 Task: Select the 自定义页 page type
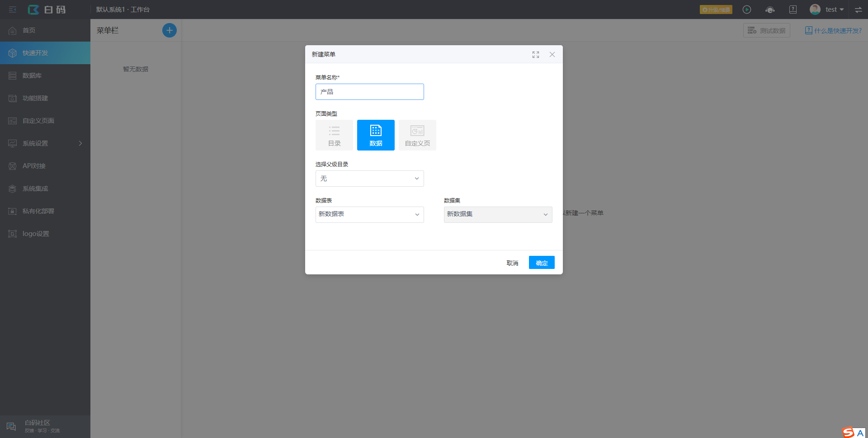417,135
